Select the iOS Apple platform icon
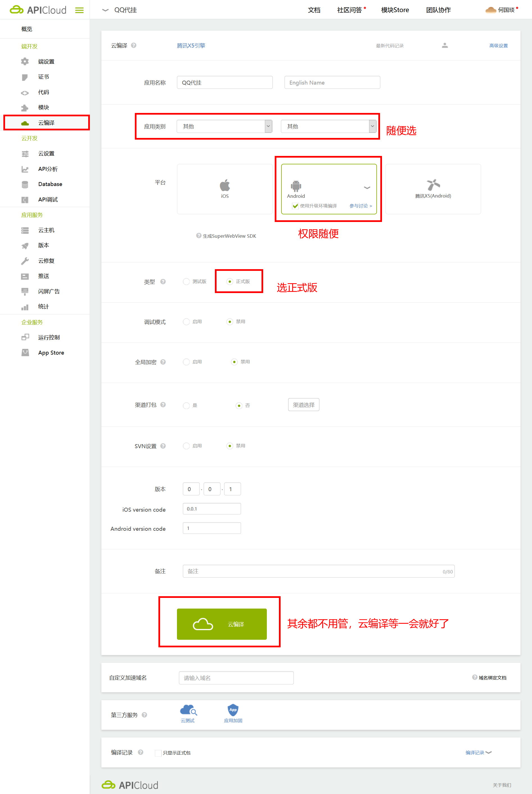This screenshot has height=794, width=532. click(x=225, y=185)
